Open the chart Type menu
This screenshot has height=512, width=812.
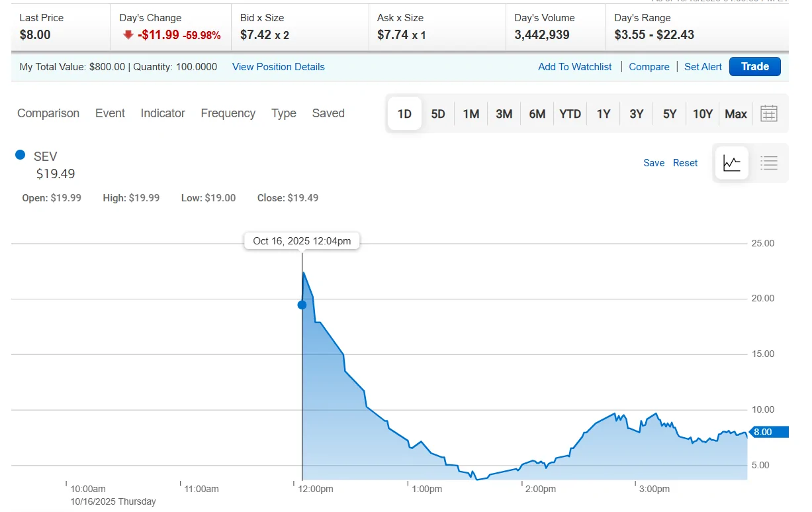click(x=284, y=113)
